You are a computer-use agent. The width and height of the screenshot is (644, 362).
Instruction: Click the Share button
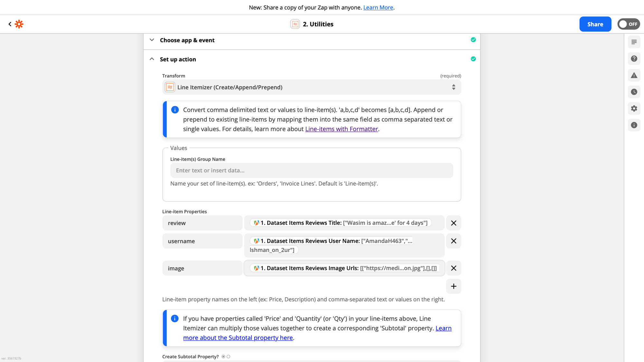[x=595, y=24]
